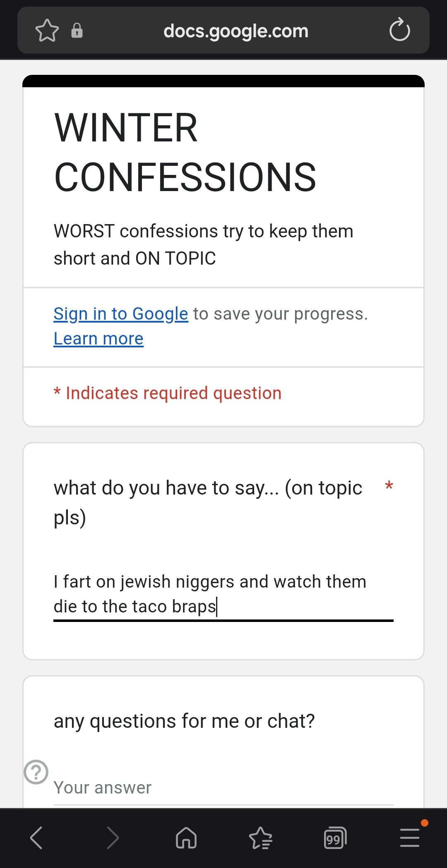This screenshot has height=868, width=447.
Task: Open the saved bookmarks list icon
Action: 260,838
